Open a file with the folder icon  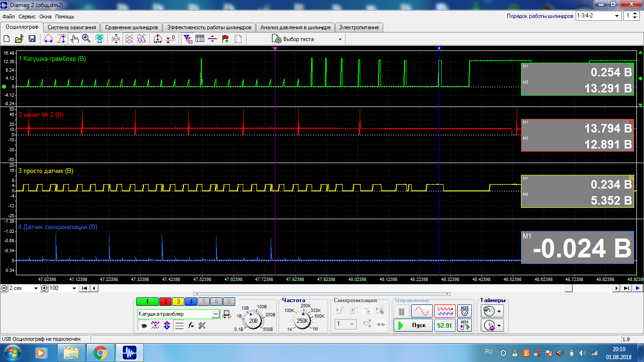point(19,39)
